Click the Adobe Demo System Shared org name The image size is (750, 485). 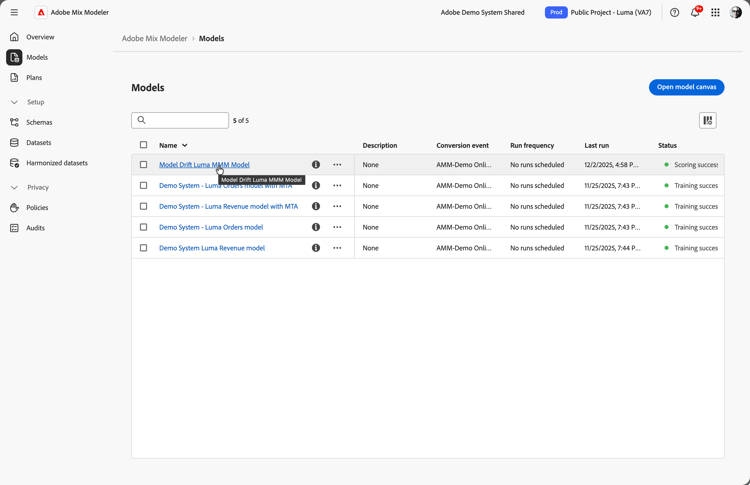point(482,12)
